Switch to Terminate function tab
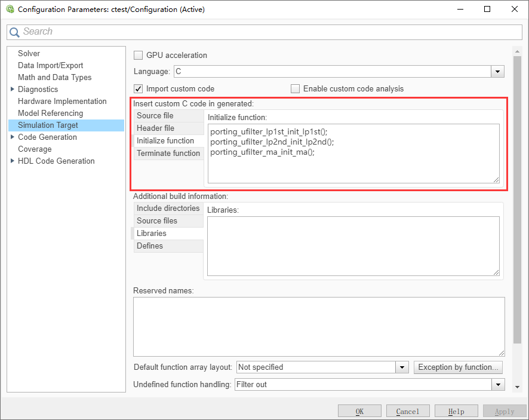Image resolution: width=529 pixels, height=420 pixels. click(169, 154)
